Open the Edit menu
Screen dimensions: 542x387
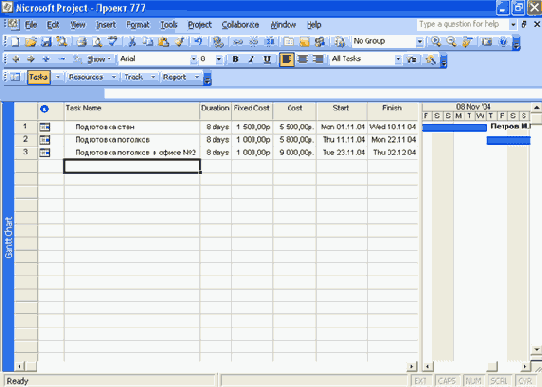pos(53,25)
